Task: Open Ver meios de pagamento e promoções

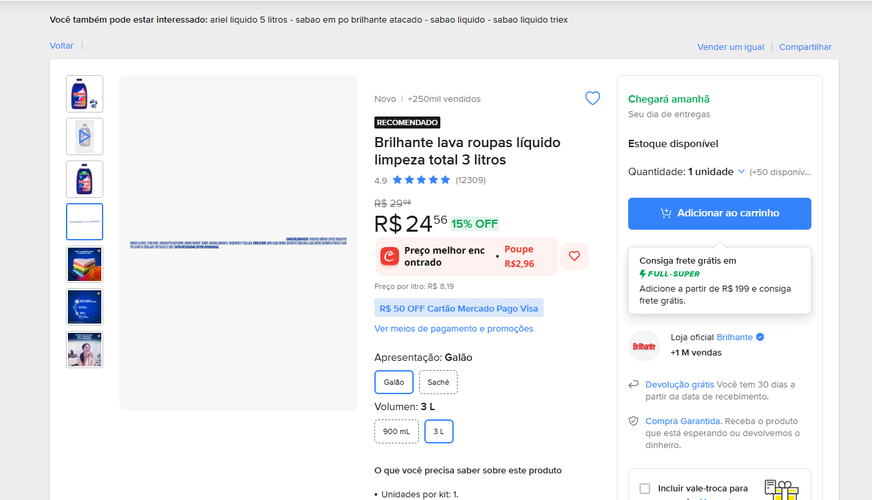Action: pos(454,329)
